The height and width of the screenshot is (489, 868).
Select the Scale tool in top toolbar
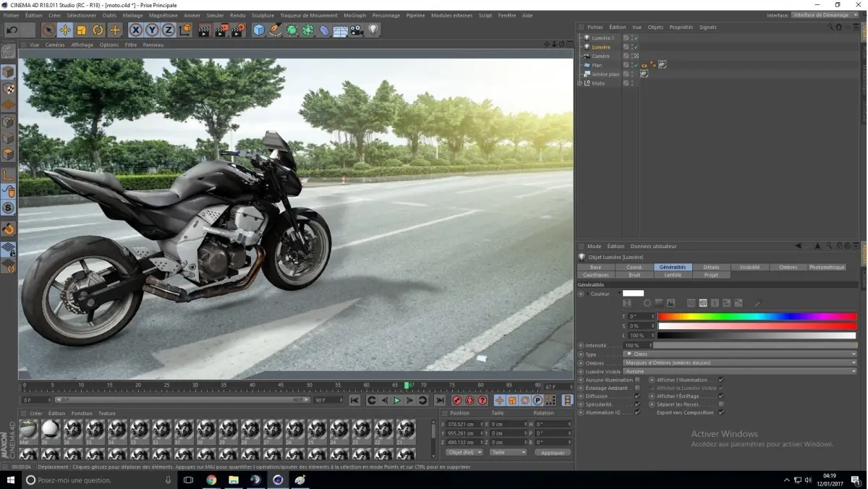pos(81,30)
